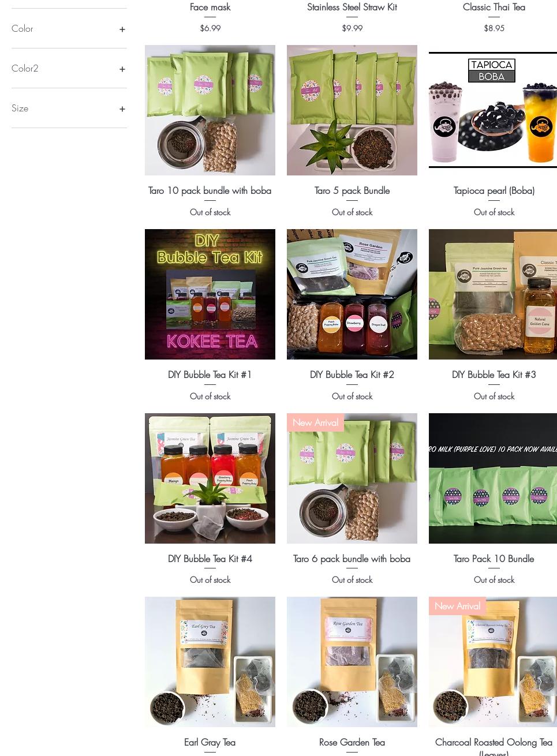
Task: Open Tapioca pearl (Boba) title link
Action: [494, 190]
